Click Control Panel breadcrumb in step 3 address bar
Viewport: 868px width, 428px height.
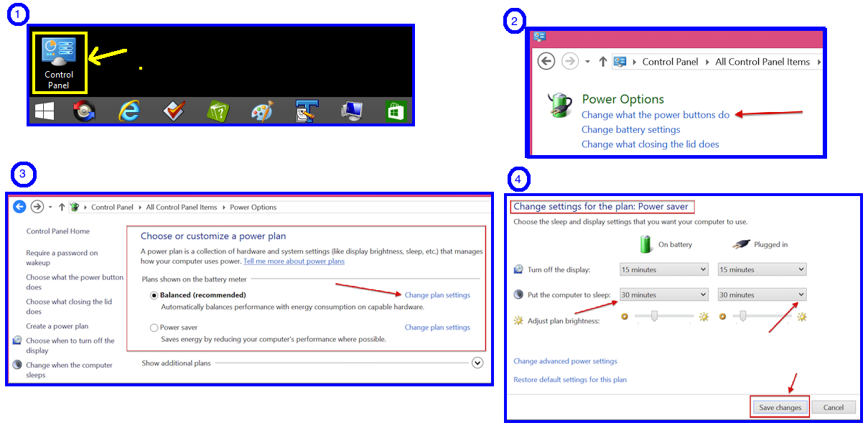[113, 207]
